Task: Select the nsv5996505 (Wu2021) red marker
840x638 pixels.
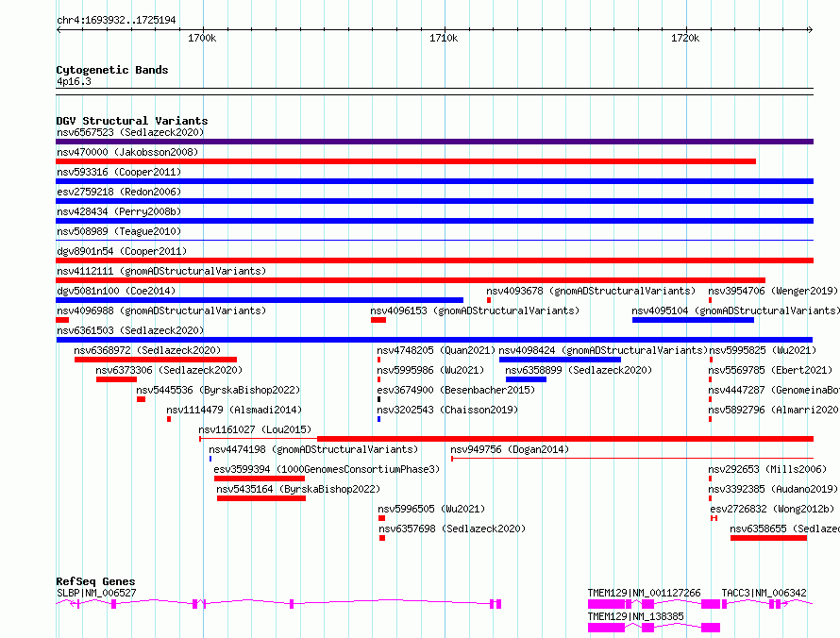Action: click(381, 518)
